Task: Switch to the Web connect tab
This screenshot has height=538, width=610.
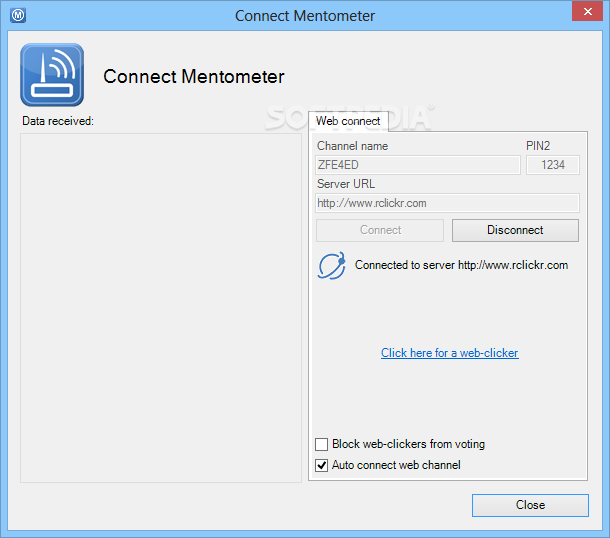Action: [x=348, y=121]
